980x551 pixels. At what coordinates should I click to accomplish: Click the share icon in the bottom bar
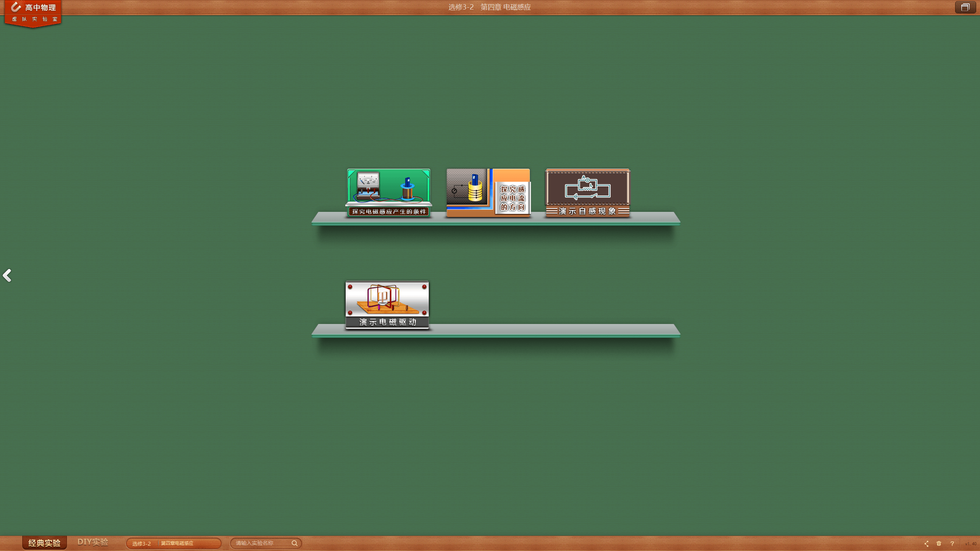[x=926, y=543]
